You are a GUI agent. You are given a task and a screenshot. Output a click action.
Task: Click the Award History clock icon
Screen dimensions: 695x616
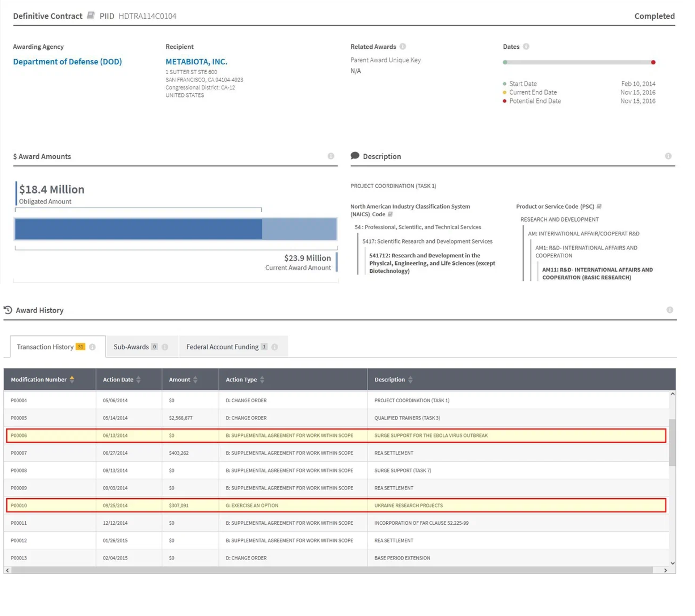8,310
